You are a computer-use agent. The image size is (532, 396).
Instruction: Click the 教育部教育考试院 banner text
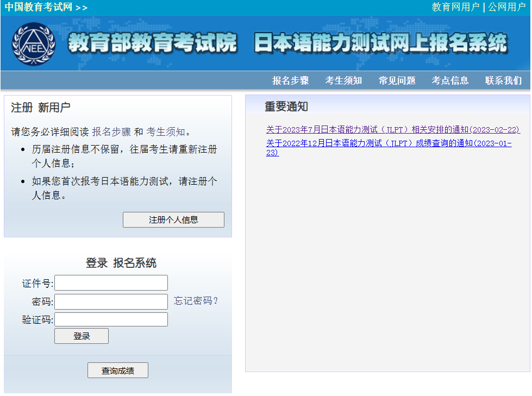pyautogui.click(x=152, y=43)
